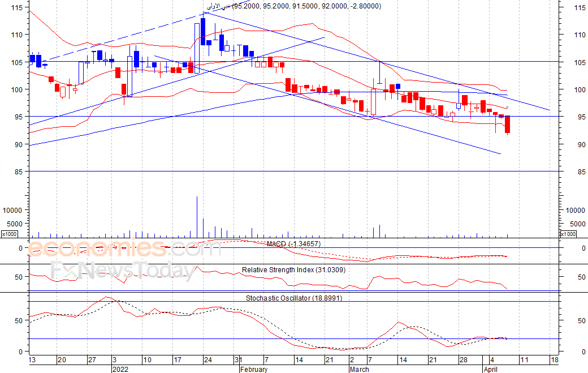588x373 pixels.
Task: Click the Stochastic Oscillator indicator label
Action: click(x=294, y=298)
